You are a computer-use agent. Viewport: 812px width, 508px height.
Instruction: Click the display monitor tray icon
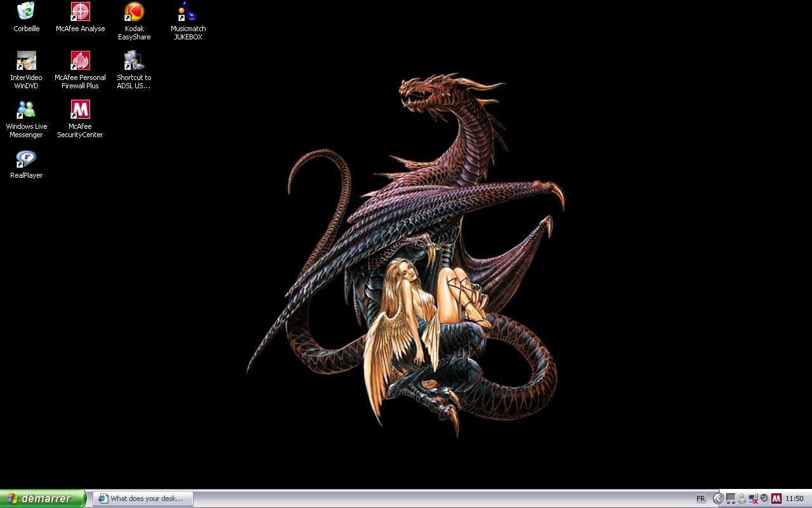tap(731, 498)
